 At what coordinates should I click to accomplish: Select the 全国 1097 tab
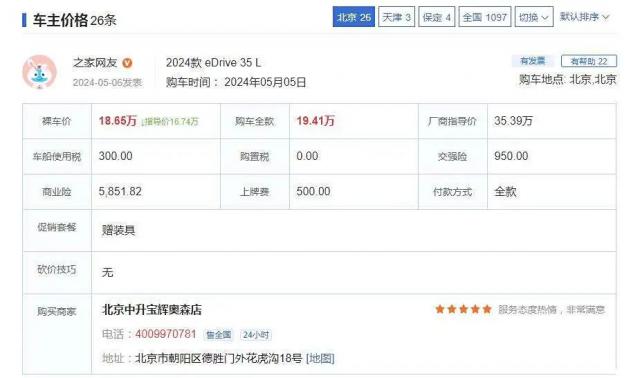[x=484, y=17]
